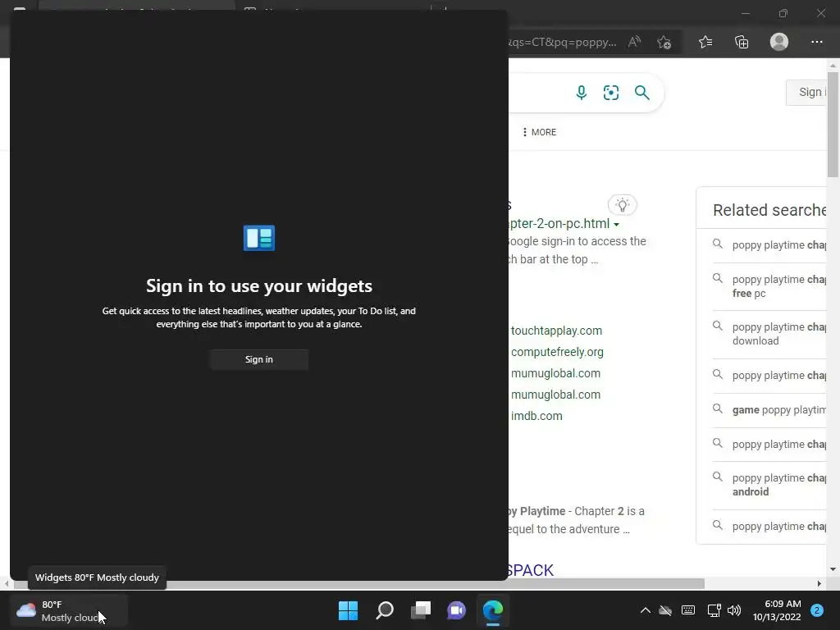Launch the Chat app from taskbar
Image resolution: width=840 pixels, height=630 pixels.
(456, 610)
